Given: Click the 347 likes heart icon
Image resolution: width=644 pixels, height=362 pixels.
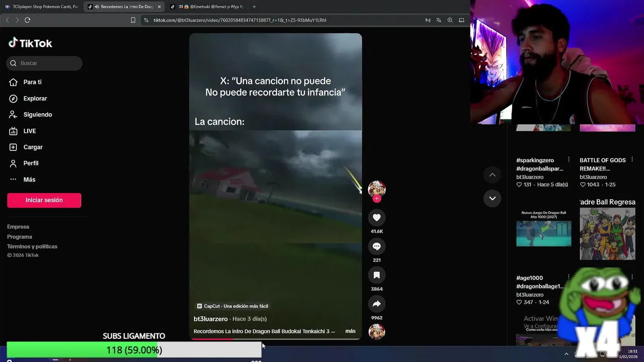Looking at the screenshot, I should click(x=519, y=302).
